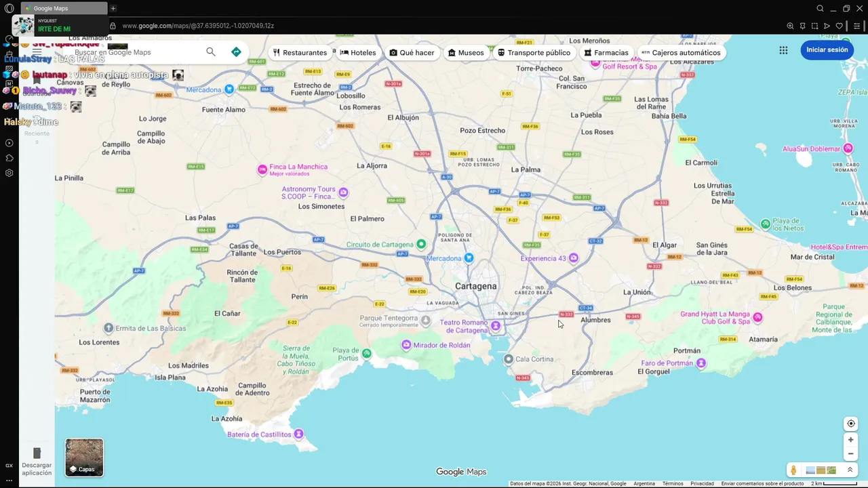Image resolution: width=868 pixels, height=488 pixels.
Task: Select the Museos chip
Action: [x=466, y=52]
